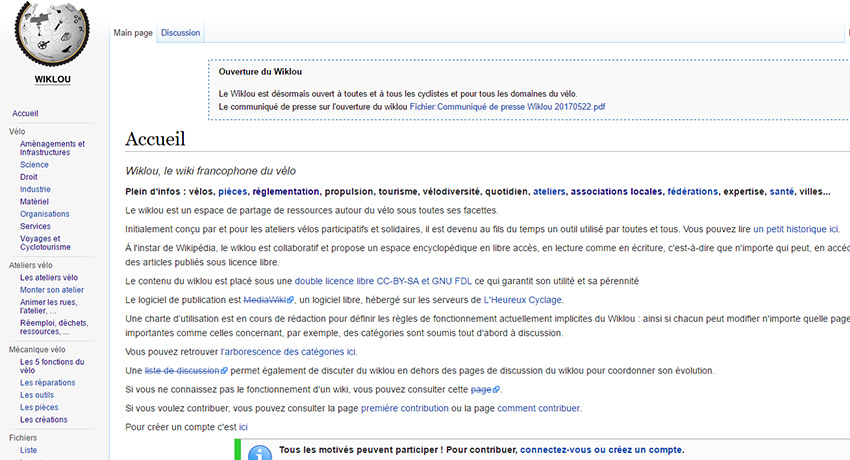Open the Industrie sidebar link
Viewport: 850px width, 460px height.
point(35,190)
